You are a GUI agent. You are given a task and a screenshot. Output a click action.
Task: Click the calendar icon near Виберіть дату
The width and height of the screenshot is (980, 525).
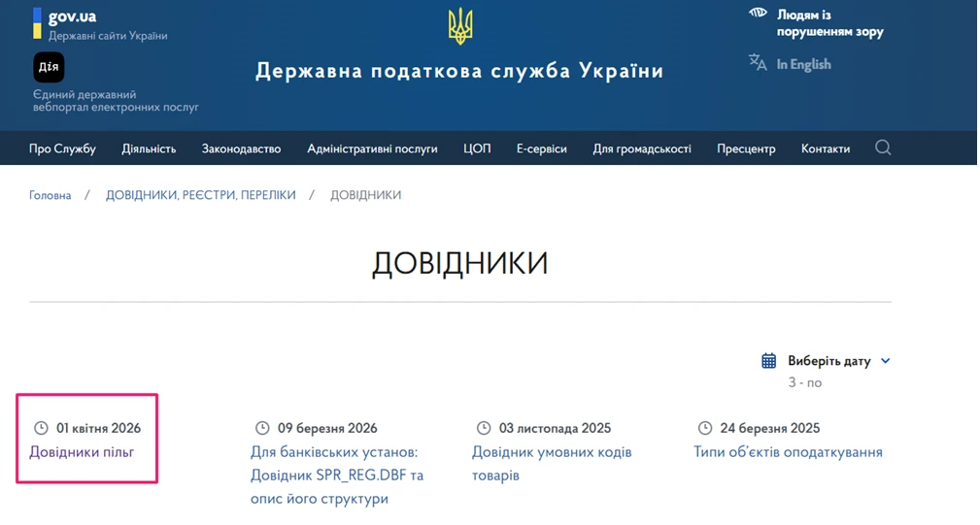(x=768, y=361)
